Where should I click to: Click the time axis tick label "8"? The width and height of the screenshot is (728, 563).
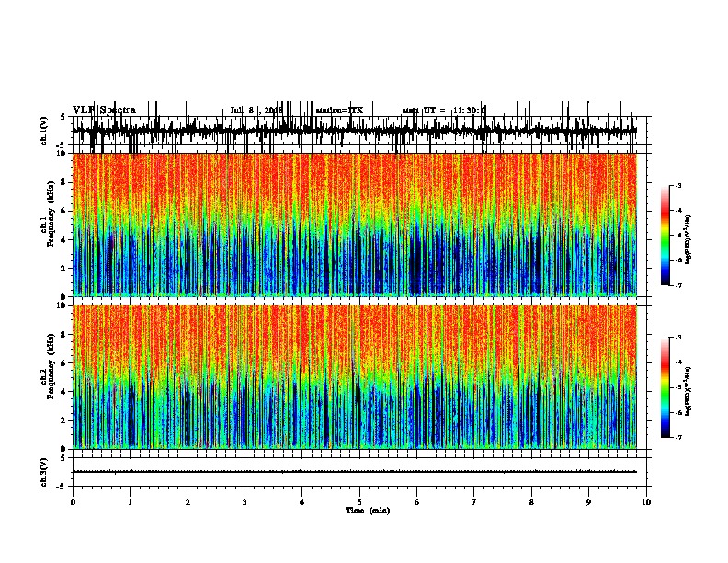point(531,502)
